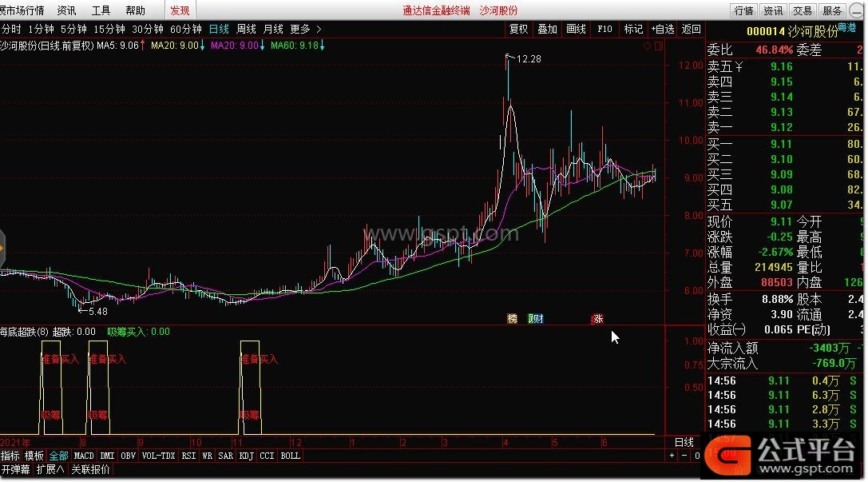Expand panel with 扩展∧

point(50,469)
